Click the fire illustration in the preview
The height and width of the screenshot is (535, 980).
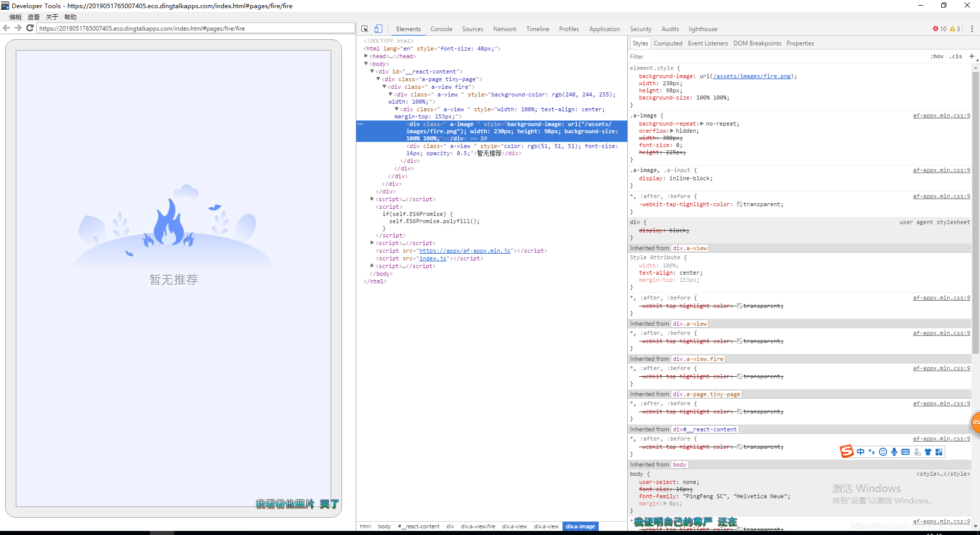174,226
